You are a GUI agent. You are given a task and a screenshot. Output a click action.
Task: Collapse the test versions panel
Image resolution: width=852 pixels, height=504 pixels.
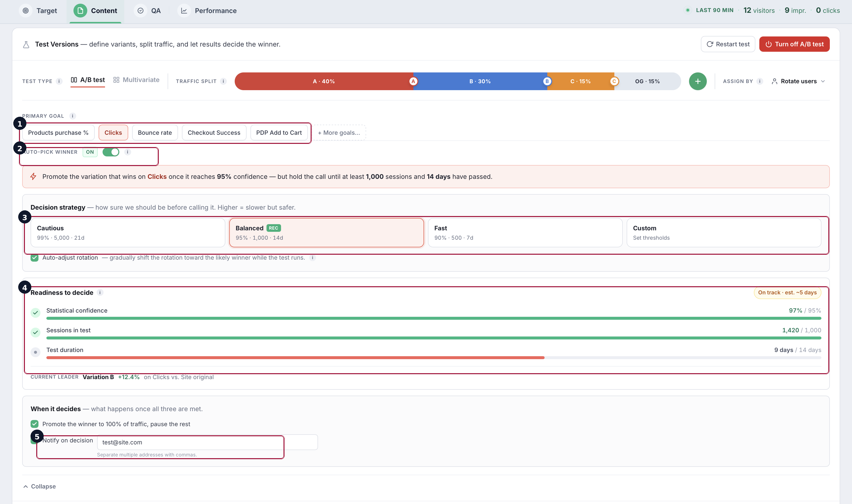[40, 486]
